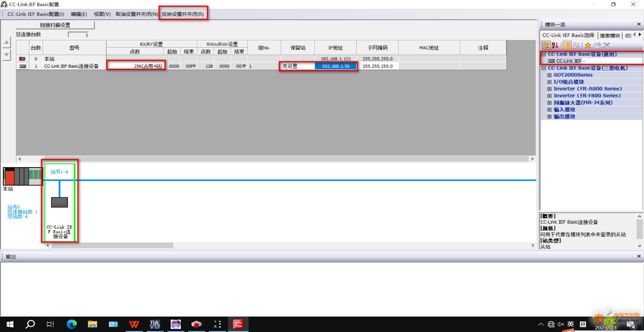Image resolution: width=644 pixels, height=332 pixels.
Task: Open the 无设置 reserved station dropdown
Action: (x=298, y=66)
